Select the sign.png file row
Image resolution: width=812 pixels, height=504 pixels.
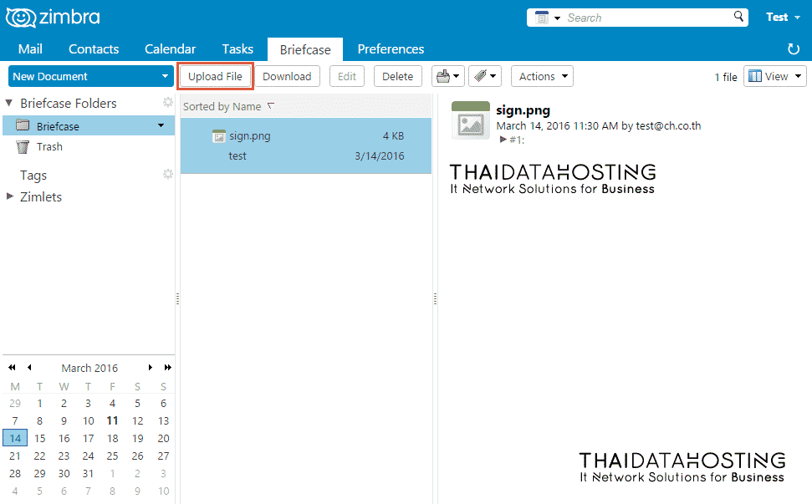[306, 146]
